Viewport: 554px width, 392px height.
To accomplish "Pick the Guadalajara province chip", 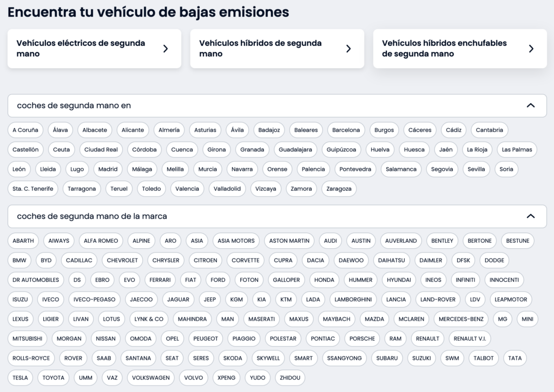I will (295, 150).
